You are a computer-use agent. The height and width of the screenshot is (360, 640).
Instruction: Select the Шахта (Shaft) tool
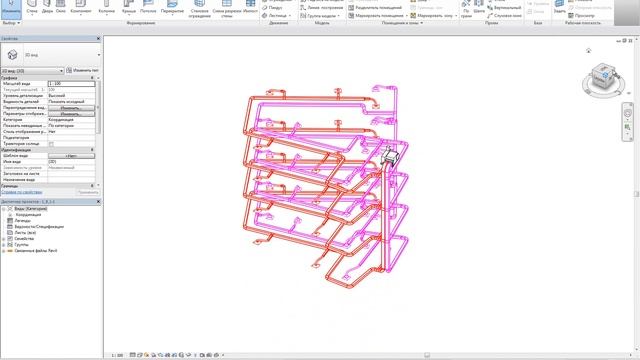(x=479, y=7)
